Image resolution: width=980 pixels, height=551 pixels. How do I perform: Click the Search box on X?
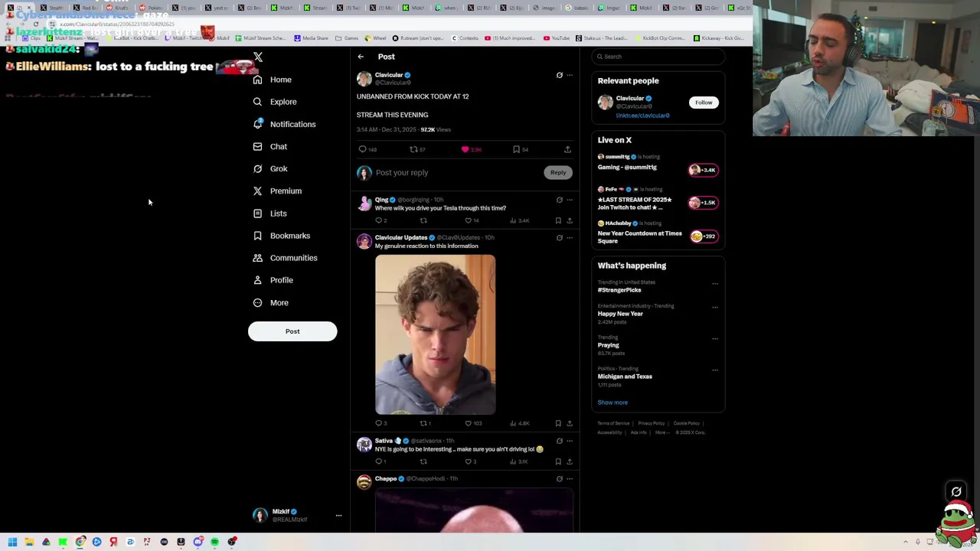pyautogui.click(x=658, y=57)
